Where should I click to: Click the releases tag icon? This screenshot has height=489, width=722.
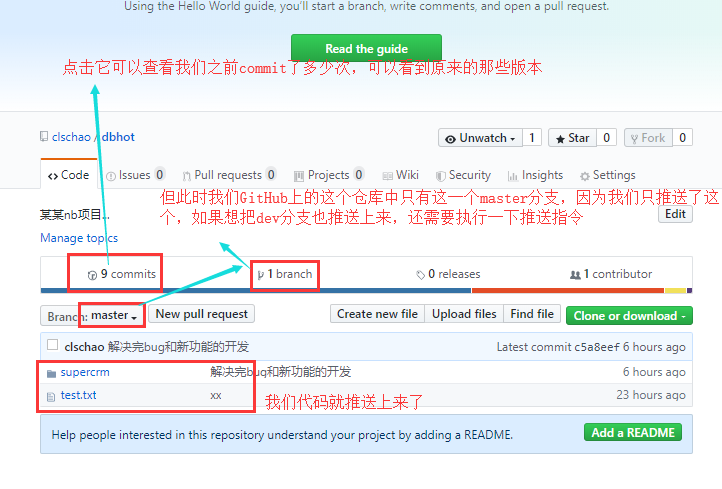420,275
